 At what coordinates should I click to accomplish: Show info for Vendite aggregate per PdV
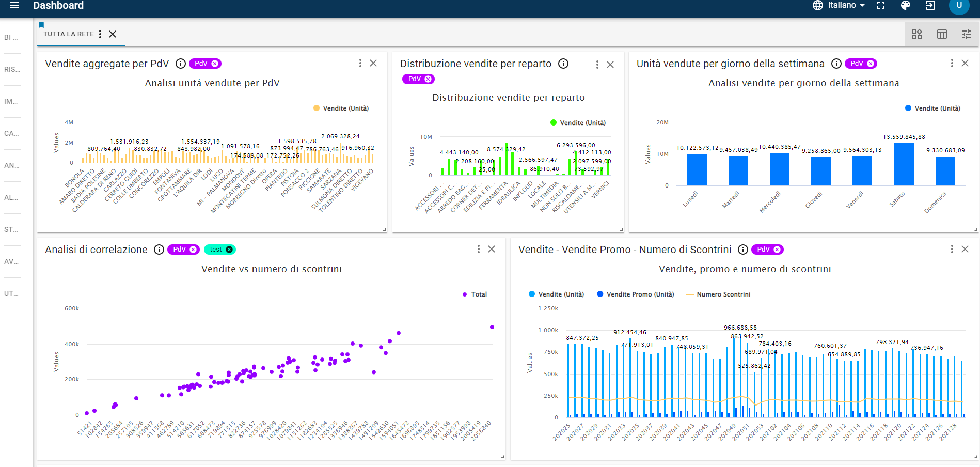click(x=181, y=64)
